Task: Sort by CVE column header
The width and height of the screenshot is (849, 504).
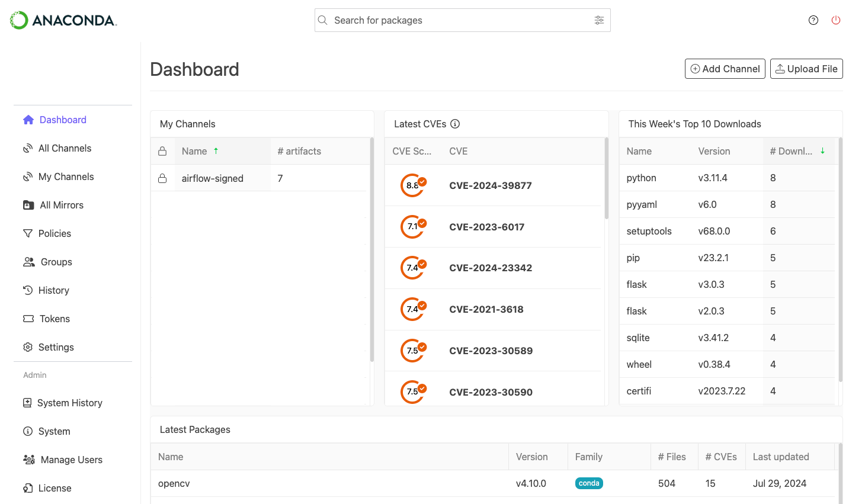Action: pyautogui.click(x=459, y=151)
